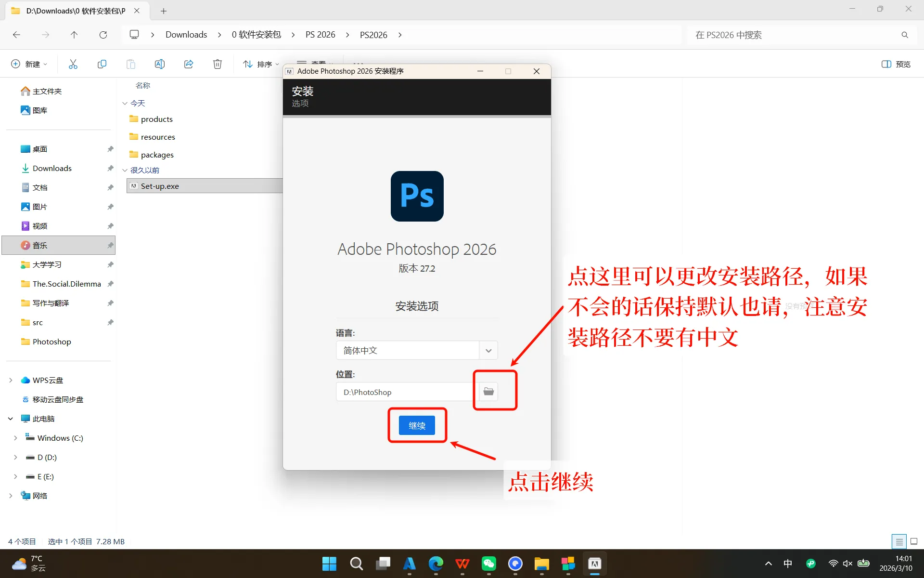Click the Rename icon in the toolbar
The width and height of the screenshot is (924, 578).
[159, 64]
